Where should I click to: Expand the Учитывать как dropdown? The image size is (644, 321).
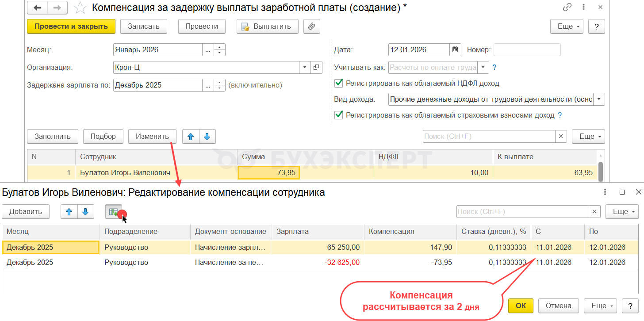click(483, 68)
